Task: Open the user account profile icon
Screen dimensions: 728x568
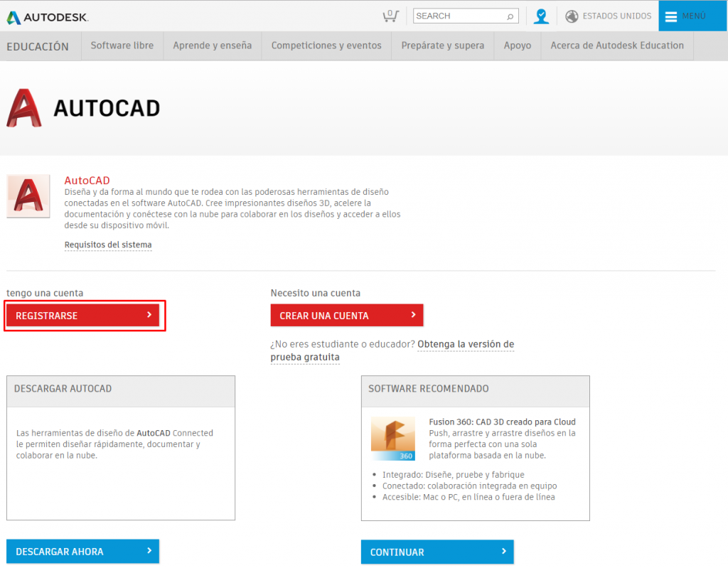Action: click(x=541, y=16)
